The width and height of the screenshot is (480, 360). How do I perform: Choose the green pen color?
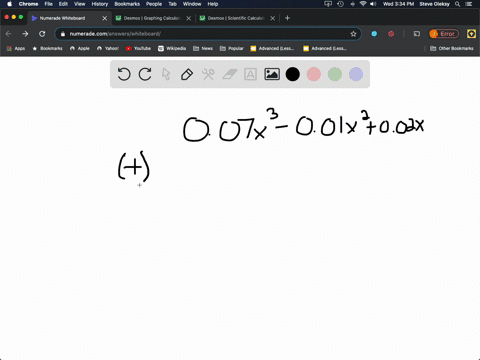click(x=335, y=74)
